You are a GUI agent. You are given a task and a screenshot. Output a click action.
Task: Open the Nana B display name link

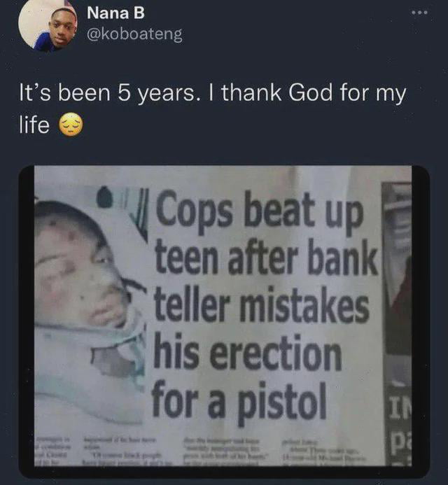pos(115,13)
